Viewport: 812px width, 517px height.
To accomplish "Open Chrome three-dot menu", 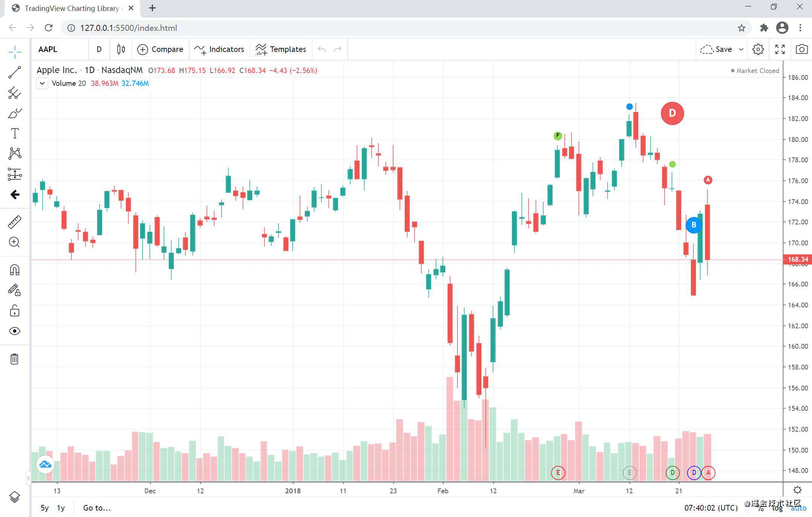I will click(800, 28).
